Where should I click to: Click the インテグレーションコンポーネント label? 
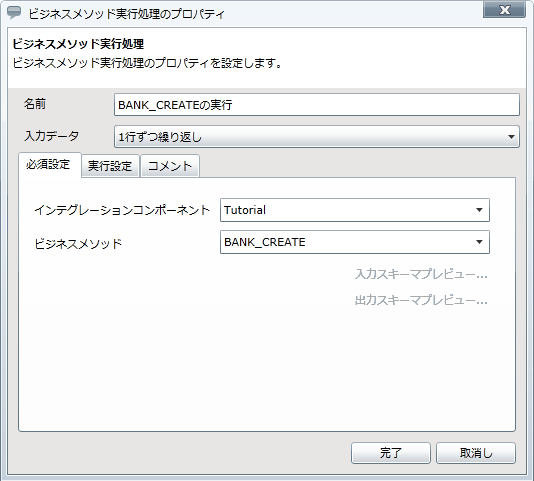tap(122, 210)
